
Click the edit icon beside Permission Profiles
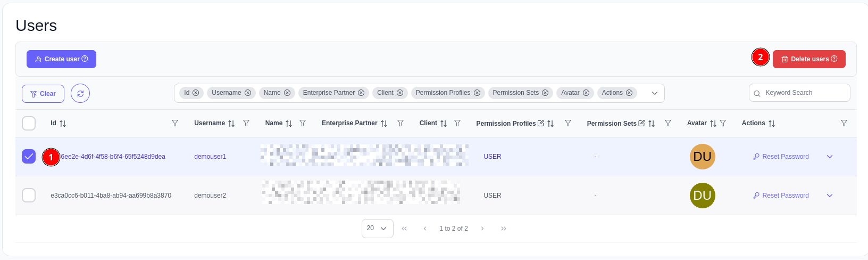click(541, 123)
